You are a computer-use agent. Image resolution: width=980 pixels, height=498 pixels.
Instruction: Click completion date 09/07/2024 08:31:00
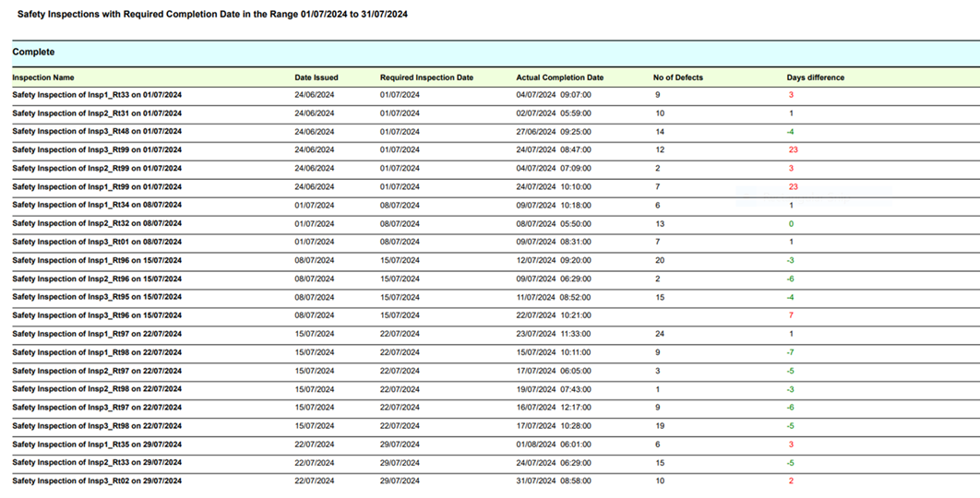[x=554, y=242]
